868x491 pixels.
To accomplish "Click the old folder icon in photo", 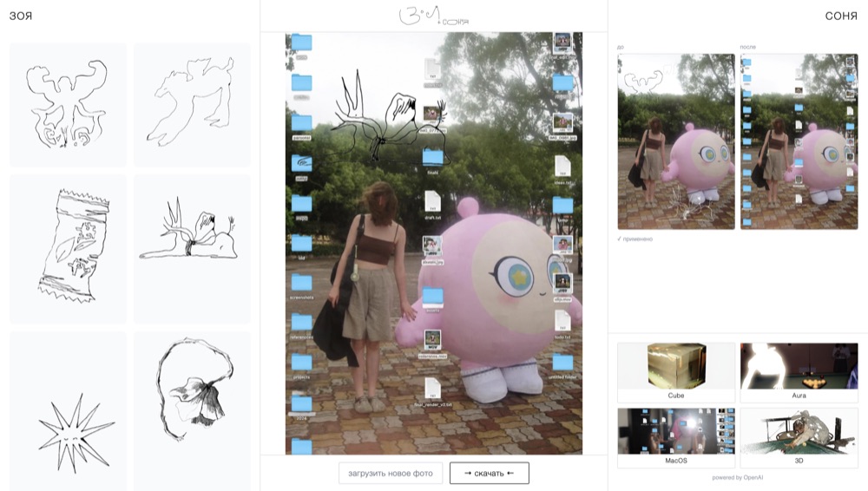I will 302,244.
